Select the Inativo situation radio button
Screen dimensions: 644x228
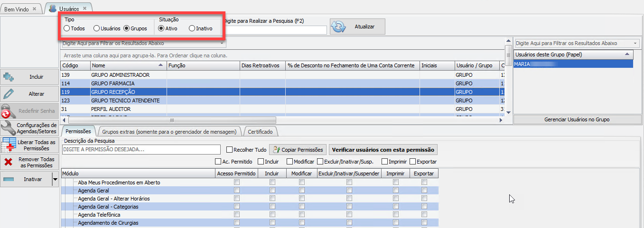(192, 28)
